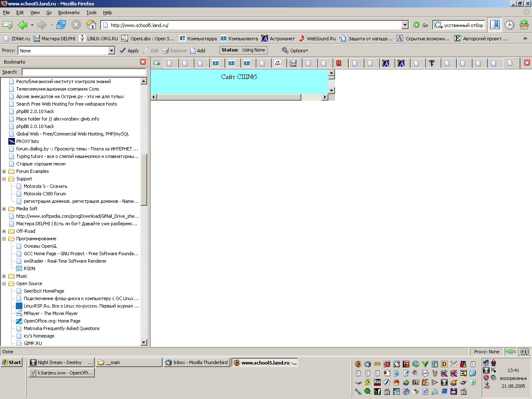Click the network computers icon in tray

pos(486,363)
